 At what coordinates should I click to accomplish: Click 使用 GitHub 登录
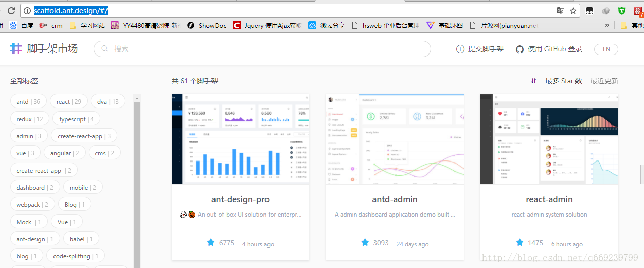click(549, 49)
